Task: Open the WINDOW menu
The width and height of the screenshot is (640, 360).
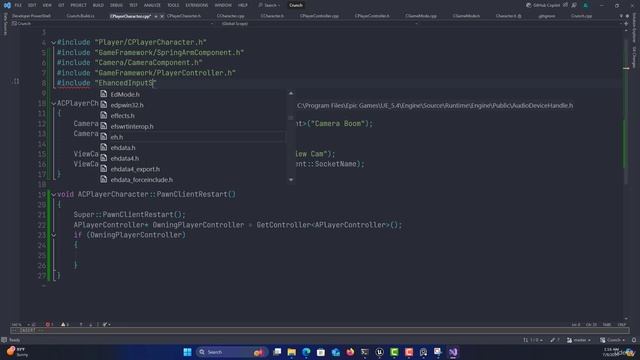Action: (223, 5)
